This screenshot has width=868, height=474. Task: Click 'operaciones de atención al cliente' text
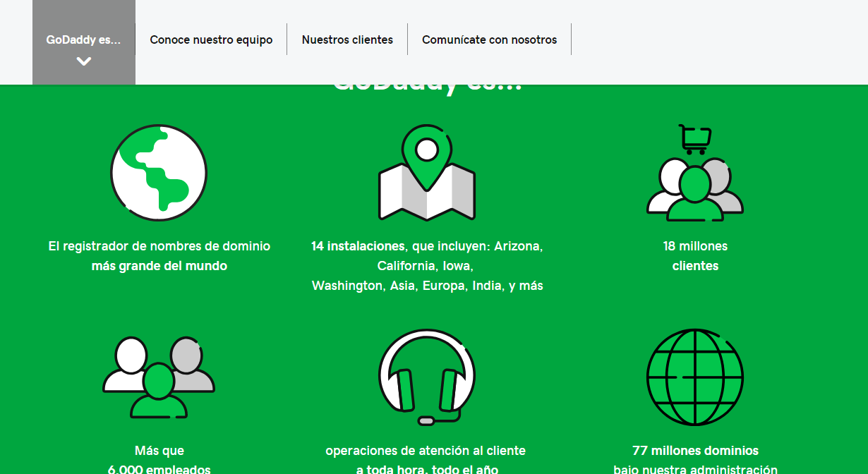(x=426, y=451)
